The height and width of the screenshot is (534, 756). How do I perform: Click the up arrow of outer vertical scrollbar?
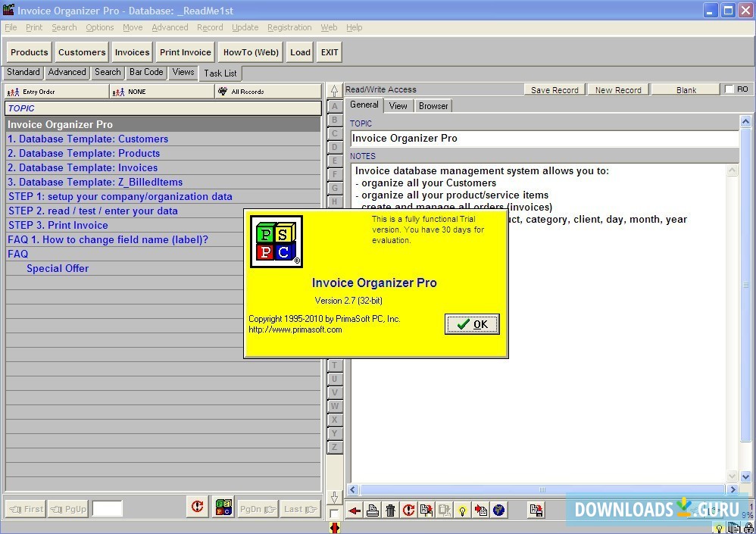(x=745, y=121)
